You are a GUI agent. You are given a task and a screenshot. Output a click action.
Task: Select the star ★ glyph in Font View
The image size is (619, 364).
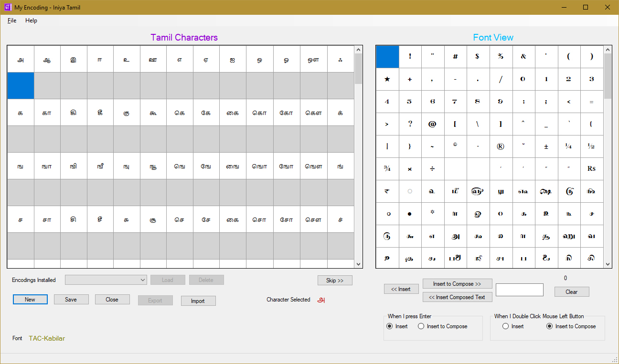[387, 79]
